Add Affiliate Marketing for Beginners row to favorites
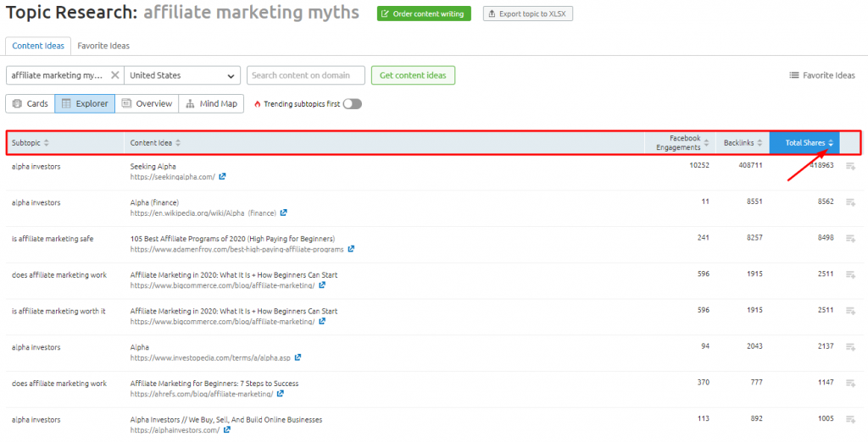868x442 pixels. pos(851,383)
